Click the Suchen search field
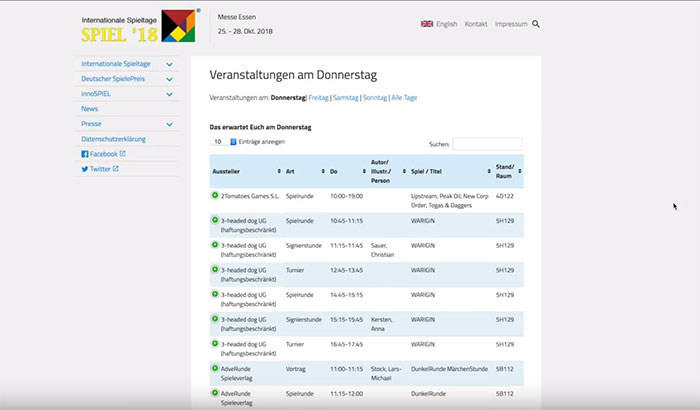700x410 pixels. click(x=487, y=144)
